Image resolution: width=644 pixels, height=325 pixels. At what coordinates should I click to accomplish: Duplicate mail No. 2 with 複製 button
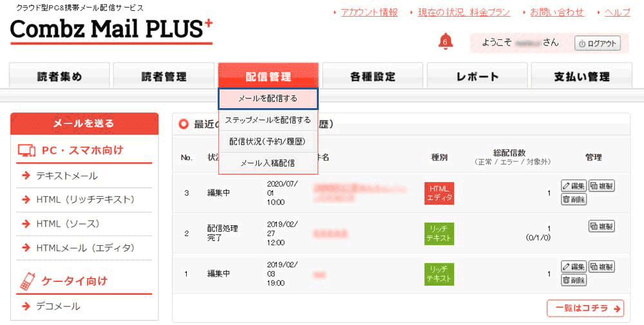pos(601,226)
